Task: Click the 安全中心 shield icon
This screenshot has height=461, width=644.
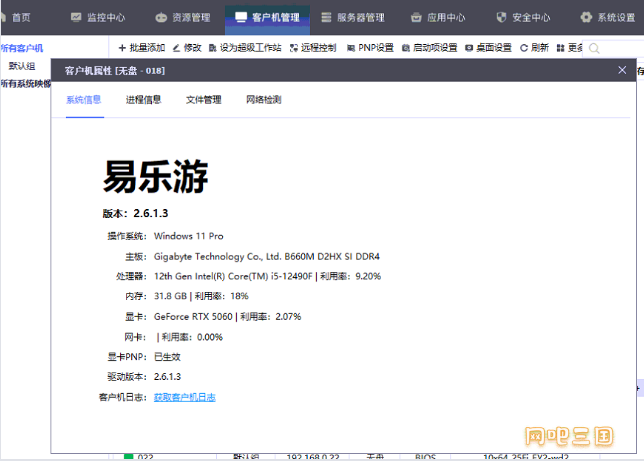Action: pos(501,17)
